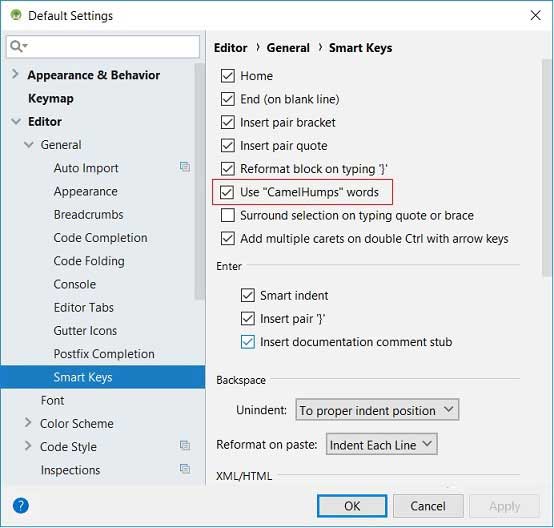Close the Default Settings dialog
554x528 pixels.
click(x=536, y=16)
